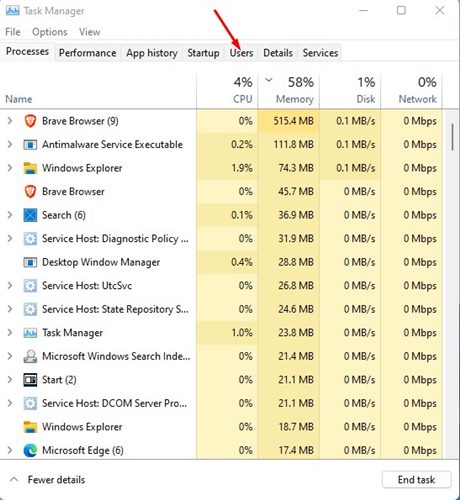Click the Start (2) process icon
The image size is (460, 500).
[x=30, y=380]
